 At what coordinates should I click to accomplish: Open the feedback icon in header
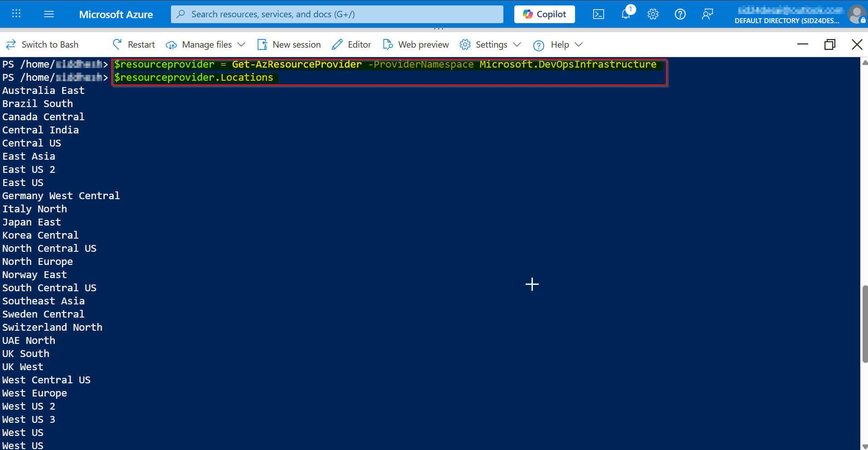click(707, 14)
